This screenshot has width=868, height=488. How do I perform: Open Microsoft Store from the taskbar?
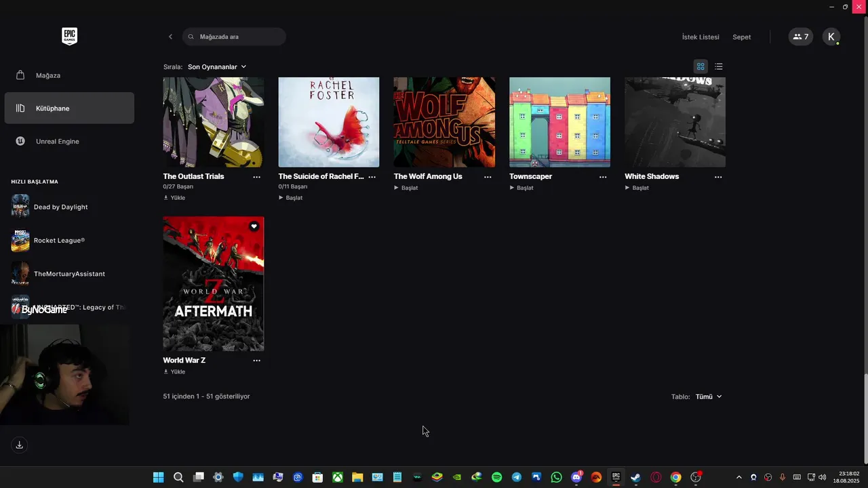pyautogui.click(x=317, y=477)
